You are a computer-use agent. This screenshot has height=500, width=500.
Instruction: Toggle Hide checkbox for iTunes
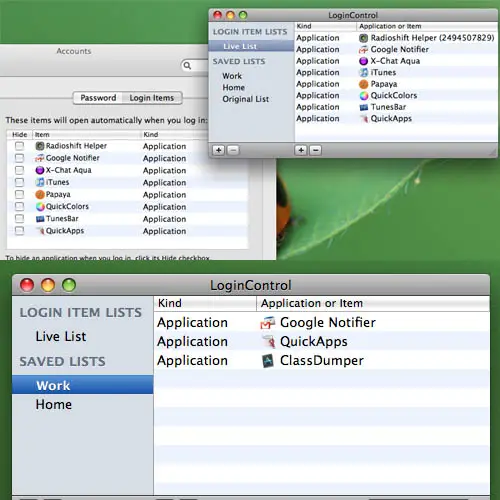tap(20, 182)
